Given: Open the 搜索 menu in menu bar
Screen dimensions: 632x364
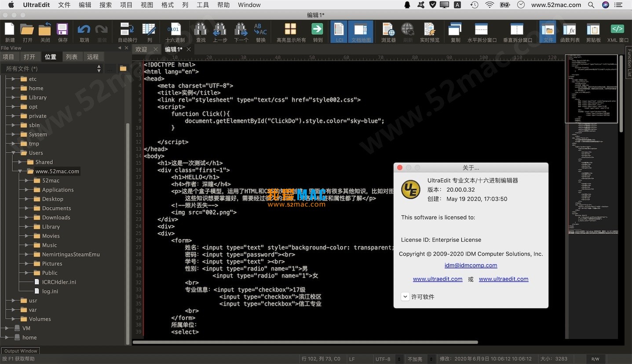Looking at the screenshot, I should click(106, 5).
